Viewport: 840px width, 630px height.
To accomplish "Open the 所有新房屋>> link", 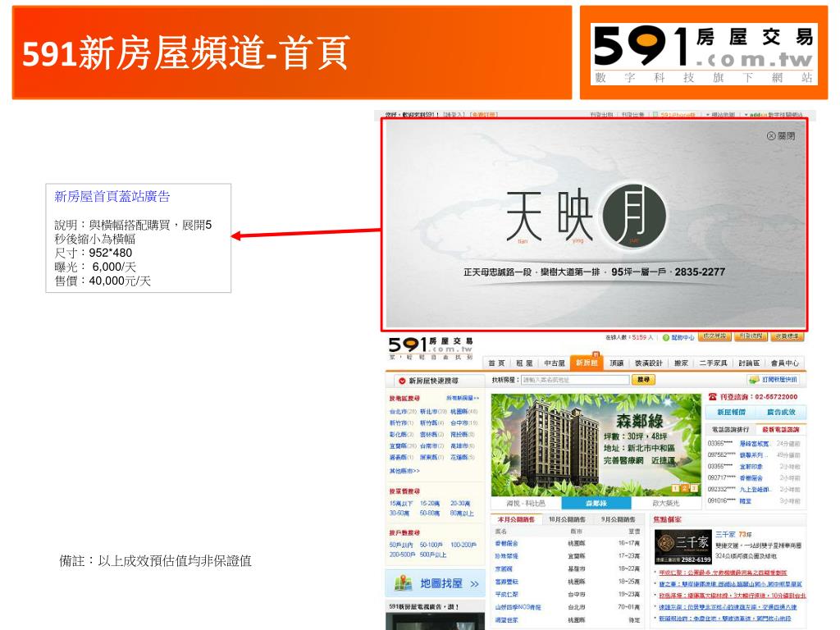I will pos(463,398).
